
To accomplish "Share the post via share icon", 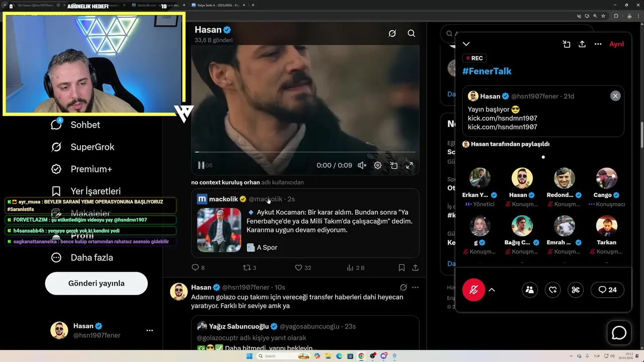I will pos(415,268).
